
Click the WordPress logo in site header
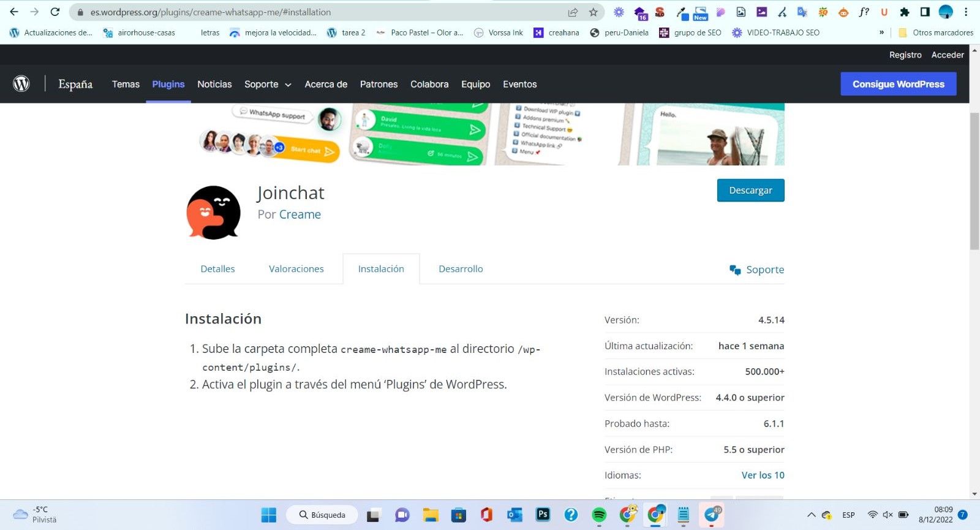point(21,83)
